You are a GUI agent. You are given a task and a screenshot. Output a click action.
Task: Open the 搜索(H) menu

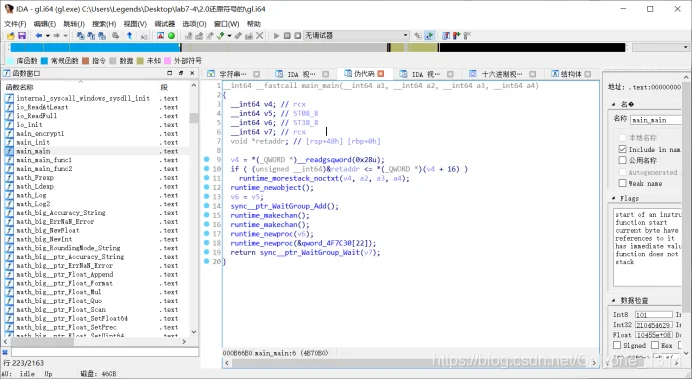pos(104,24)
